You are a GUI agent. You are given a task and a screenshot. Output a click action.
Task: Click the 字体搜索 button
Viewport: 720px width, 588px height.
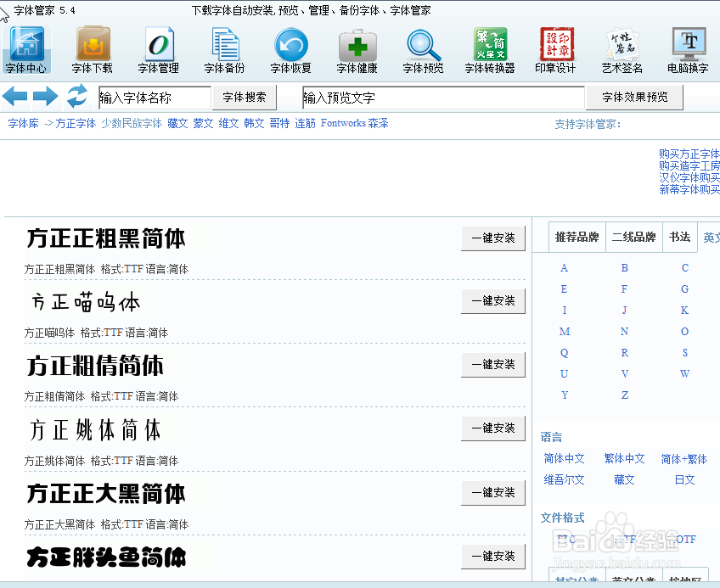(245, 98)
